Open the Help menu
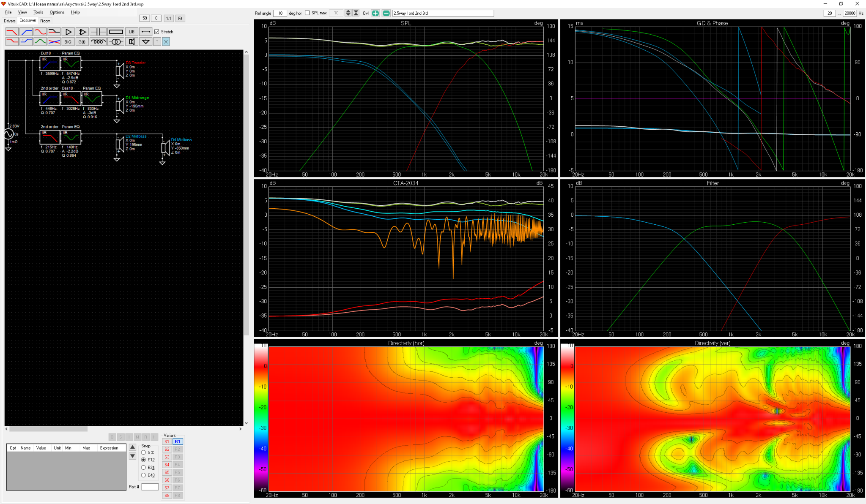Screen dimensions: 866x504 tap(75, 12)
